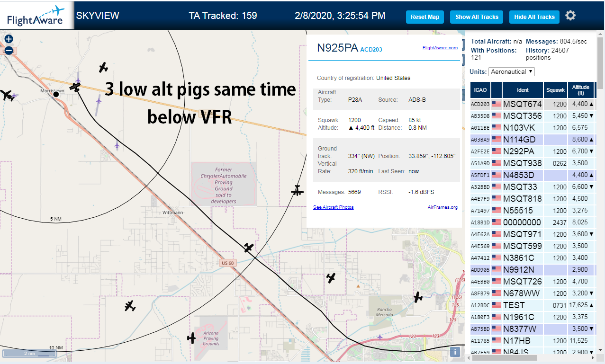Click the ACD203 ICAO link beside N925PA
The image size is (605, 364).
coord(371,49)
